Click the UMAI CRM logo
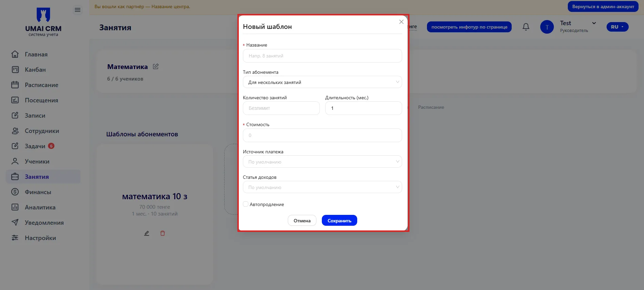Screen dimensions: 644x290 coord(43,22)
